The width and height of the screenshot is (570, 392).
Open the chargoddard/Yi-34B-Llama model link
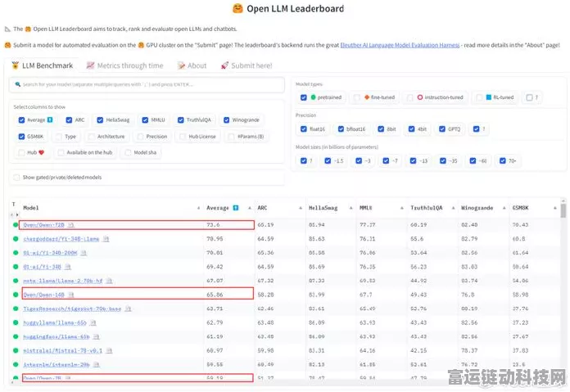pos(61,239)
